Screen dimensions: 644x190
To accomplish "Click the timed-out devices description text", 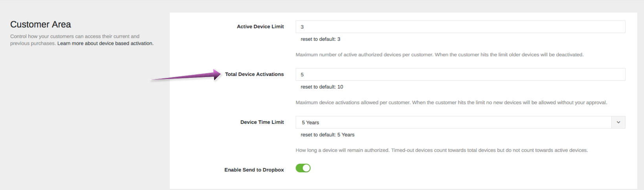I will coord(442,150).
